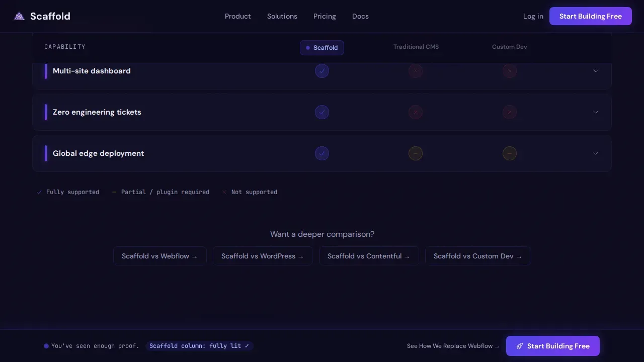Viewport: 644px width, 362px height.
Task: Click bottom bar Start Building Free button
Action: tap(553, 346)
